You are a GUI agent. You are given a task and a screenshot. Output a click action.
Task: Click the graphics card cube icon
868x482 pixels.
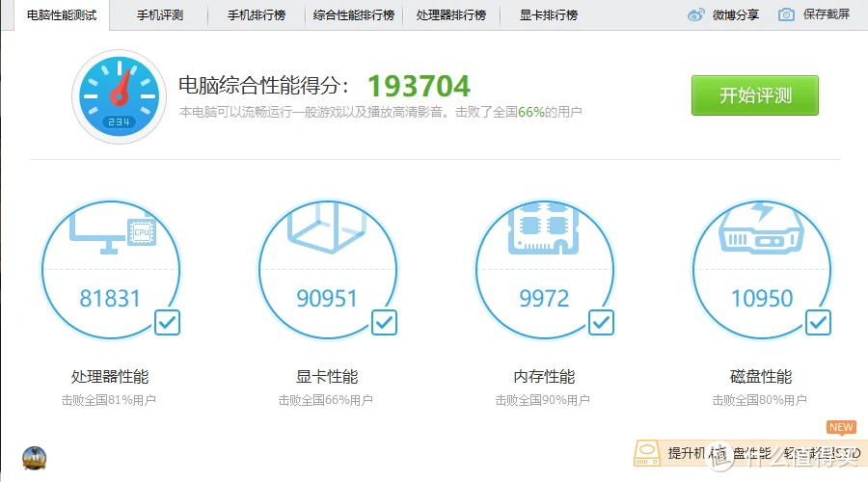[327, 228]
